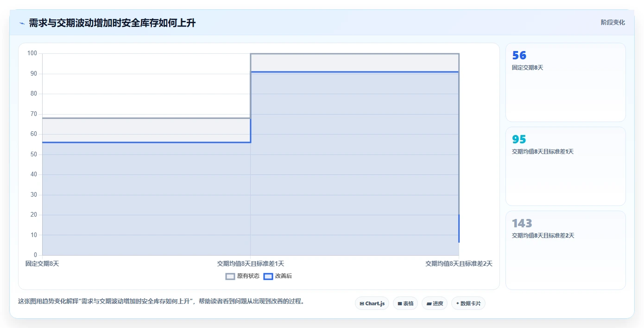
Task: Click x-axis label 交期均值8天且标准差2天
Action: (459, 264)
